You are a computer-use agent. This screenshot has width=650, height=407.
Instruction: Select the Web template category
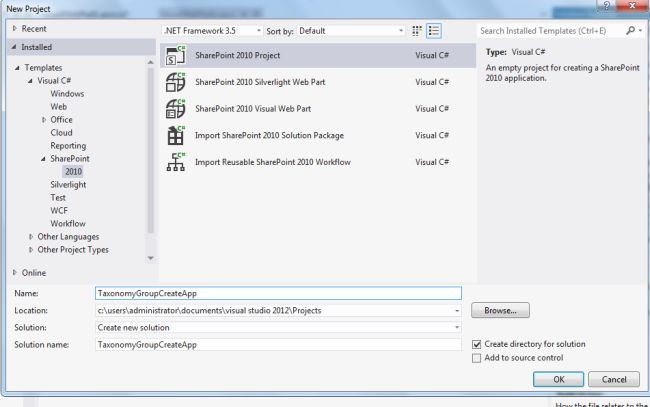point(58,107)
